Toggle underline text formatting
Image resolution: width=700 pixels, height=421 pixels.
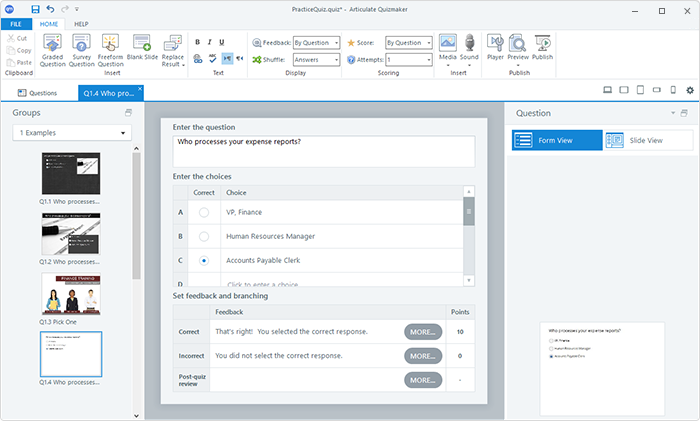(x=221, y=42)
